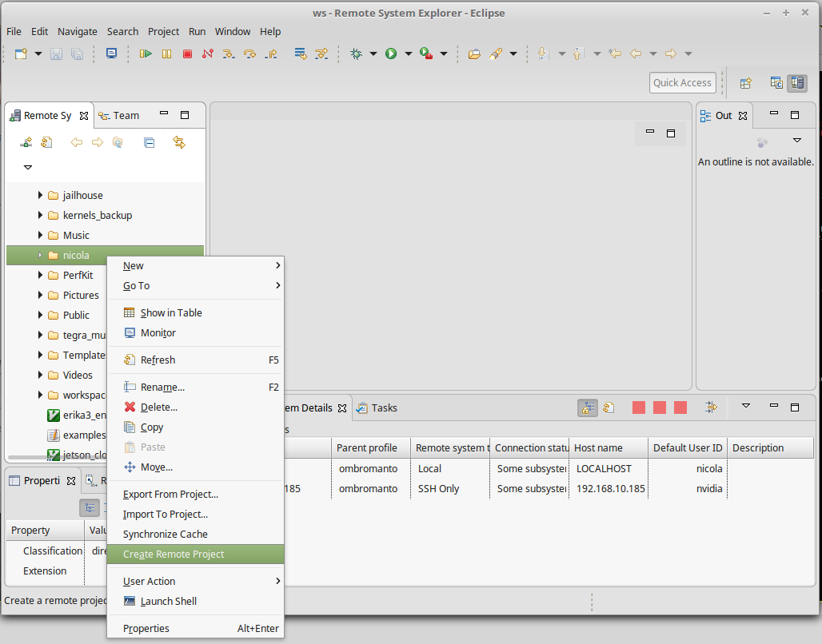
Task: Click the Host name column header
Action: point(609,448)
